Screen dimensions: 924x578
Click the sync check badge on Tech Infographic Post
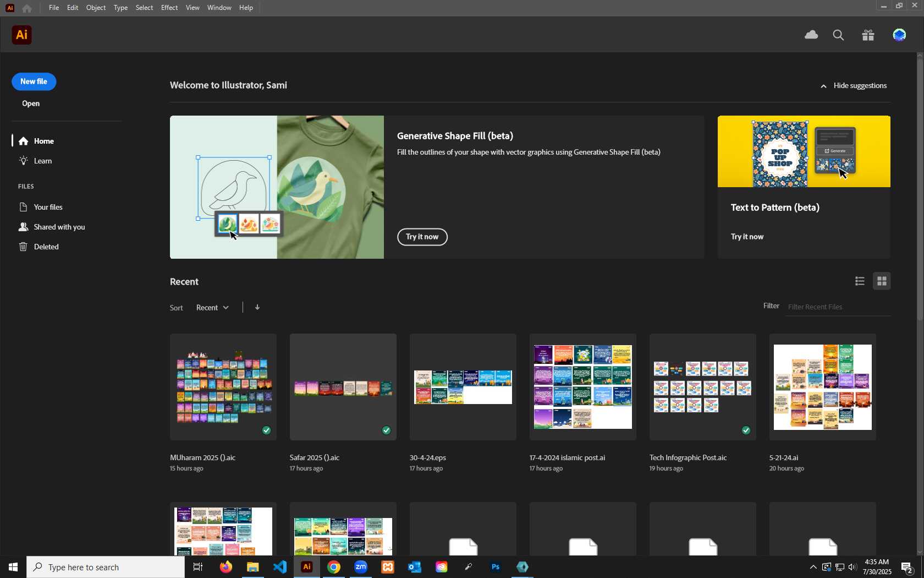(x=746, y=430)
